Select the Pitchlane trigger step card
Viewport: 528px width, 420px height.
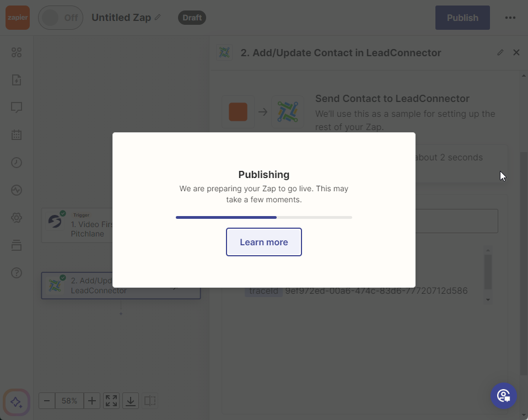click(x=77, y=225)
